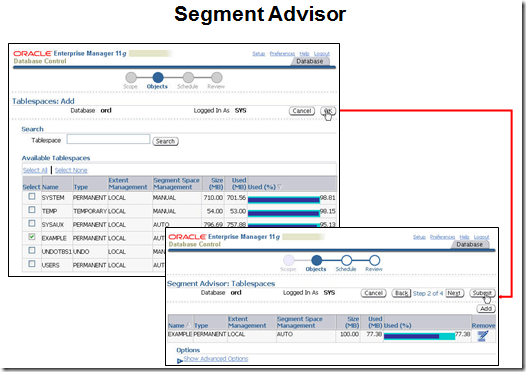The image size is (526, 372).
Task: Select Review step circle in Tablespaces: Add wizard
Action: (217, 77)
